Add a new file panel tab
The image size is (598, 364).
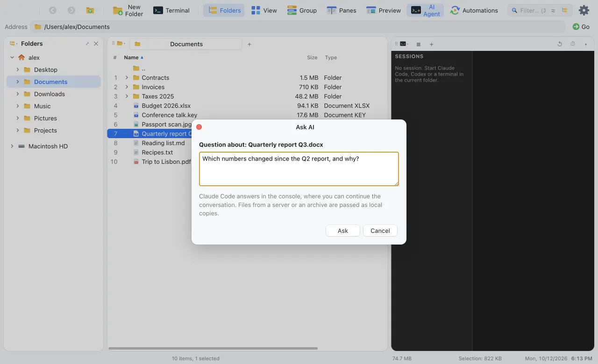(249, 44)
